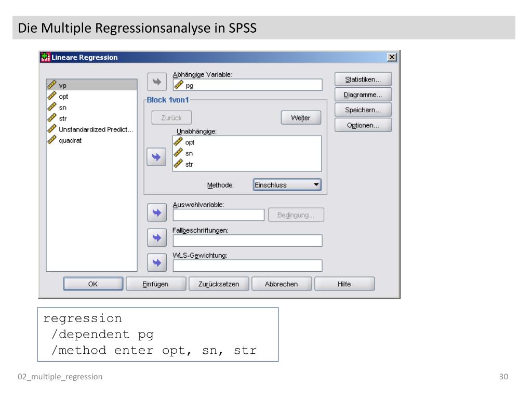Viewport: 532px width, 399px height.
Task: Click the Speichern... button
Action: click(x=363, y=110)
